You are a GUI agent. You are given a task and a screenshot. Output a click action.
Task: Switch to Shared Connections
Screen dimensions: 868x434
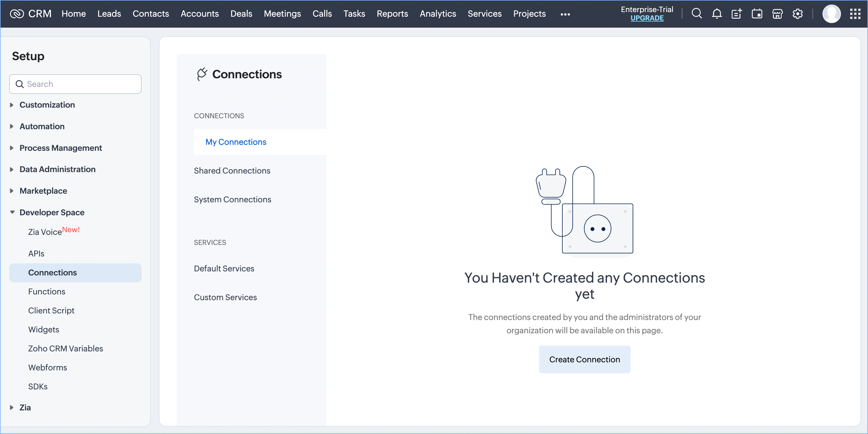pos(232,170)
